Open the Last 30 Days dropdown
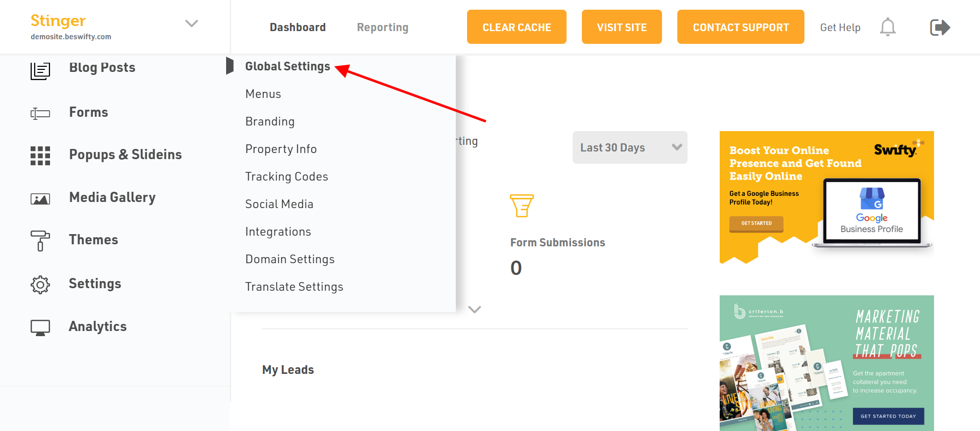Image resolution: width=980 pixels, height=431 pixels. tap(630, 147)
